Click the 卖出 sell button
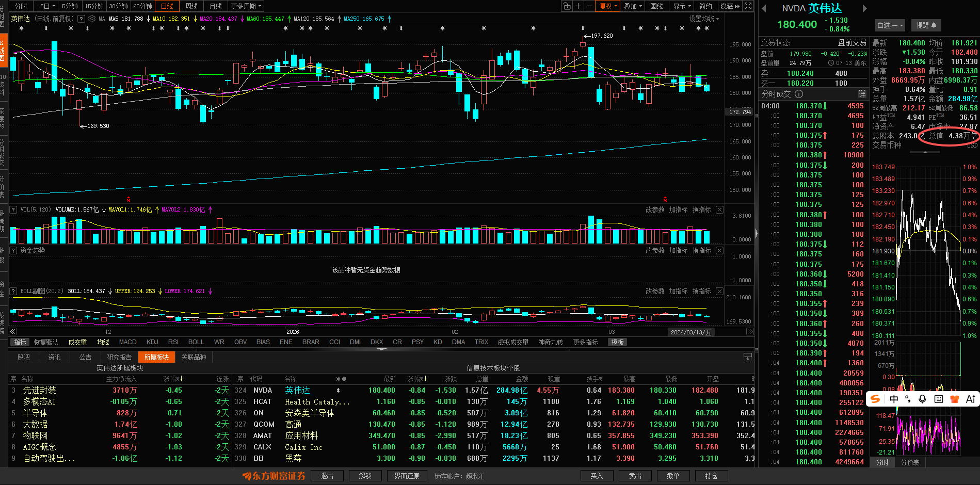 [635, 476]
